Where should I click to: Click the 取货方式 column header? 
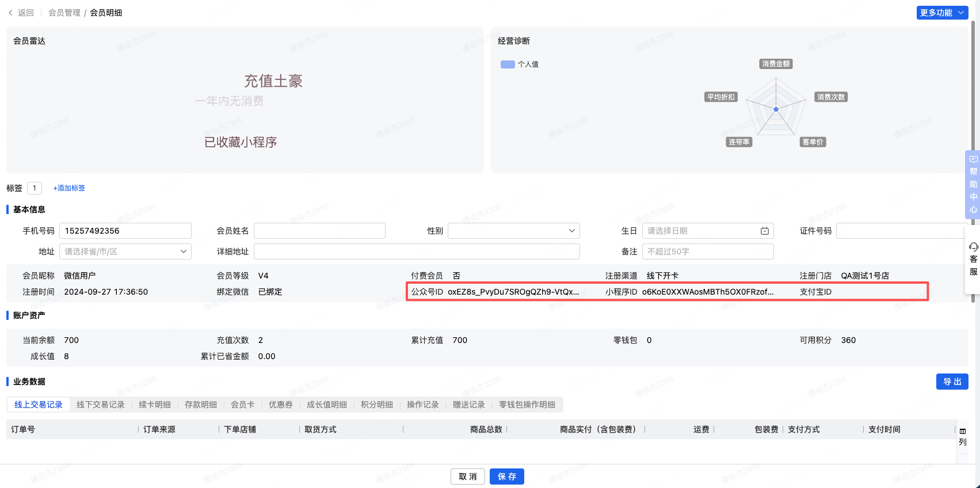(x=321, y=429)
